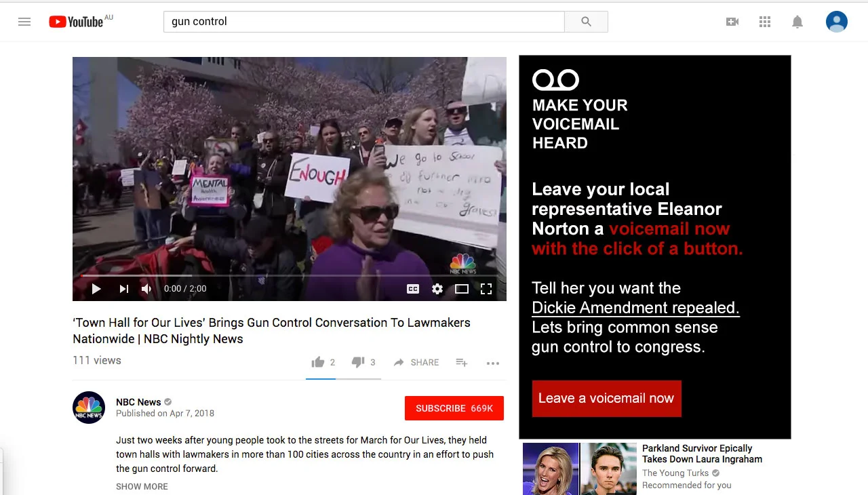Open 'Dickie Amendment repealed' ad link
Image resolution: width=868 pixels, height=495 pixels.
635,308
